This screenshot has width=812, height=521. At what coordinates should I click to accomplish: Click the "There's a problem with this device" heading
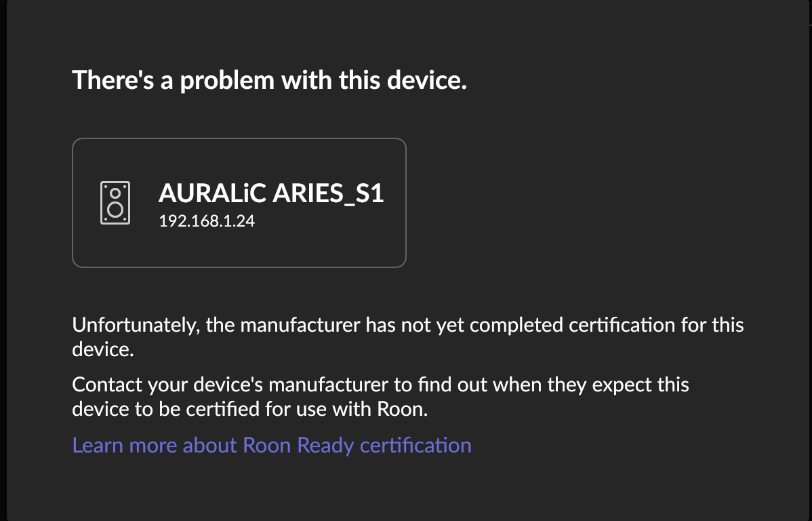(x=269, y=81)
